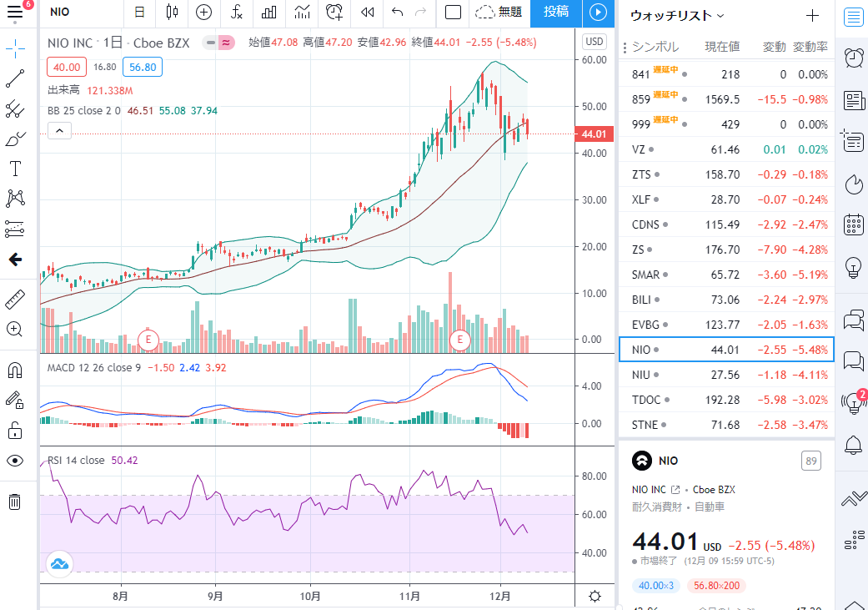Open candlestick chart style menu
This screenshot has height=610, width=868.
pyautogui.click(x=172, y=13)
